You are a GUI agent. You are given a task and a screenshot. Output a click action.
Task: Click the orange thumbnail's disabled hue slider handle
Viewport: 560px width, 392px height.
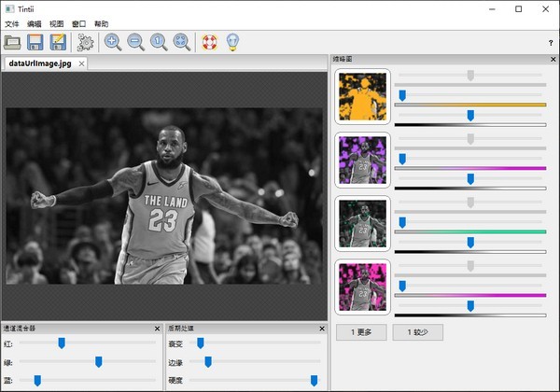coord(470,76)
